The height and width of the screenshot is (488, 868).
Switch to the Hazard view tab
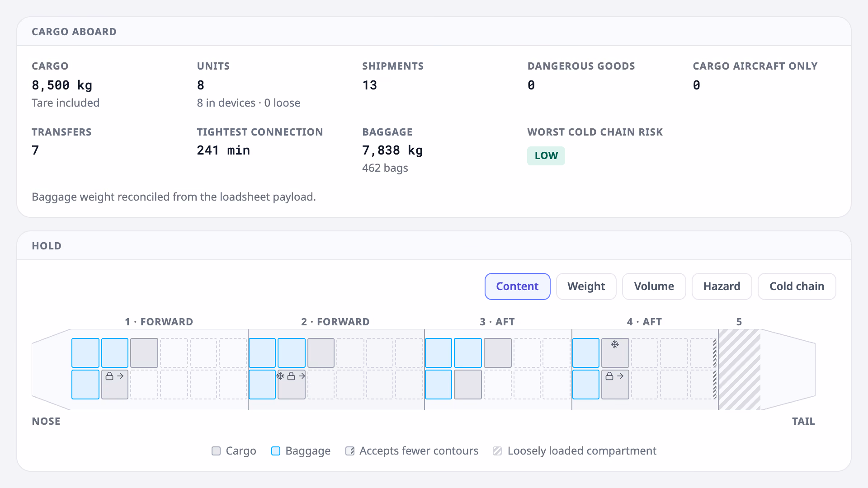[x=722, y=286]
